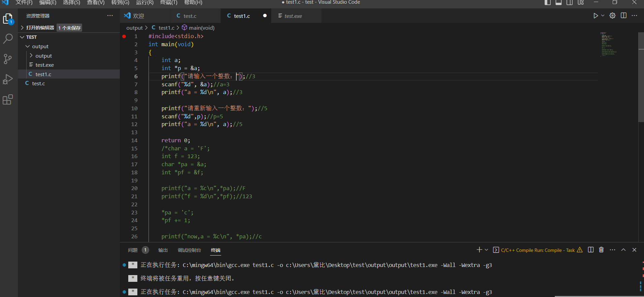The width and height of the screenshot is (644, 297).
Task: Add a new terminal with plus icon
Action: [479, 250]
